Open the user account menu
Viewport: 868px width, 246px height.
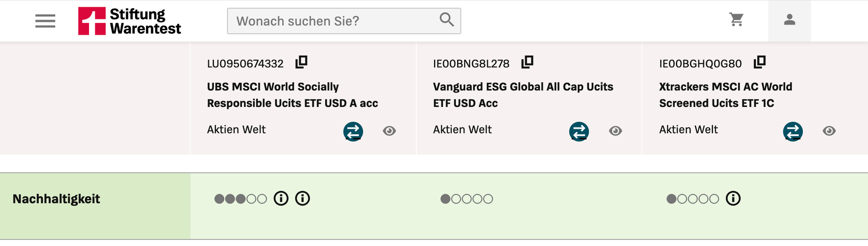tap(789, 20)
